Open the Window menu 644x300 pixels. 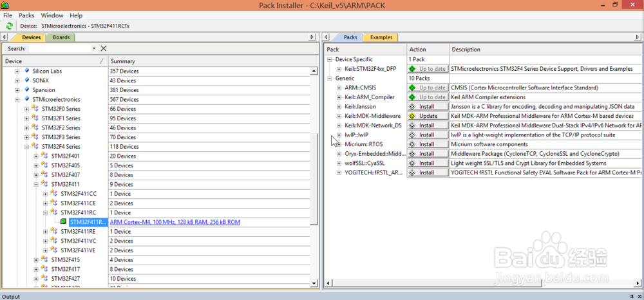coord(52,15)
